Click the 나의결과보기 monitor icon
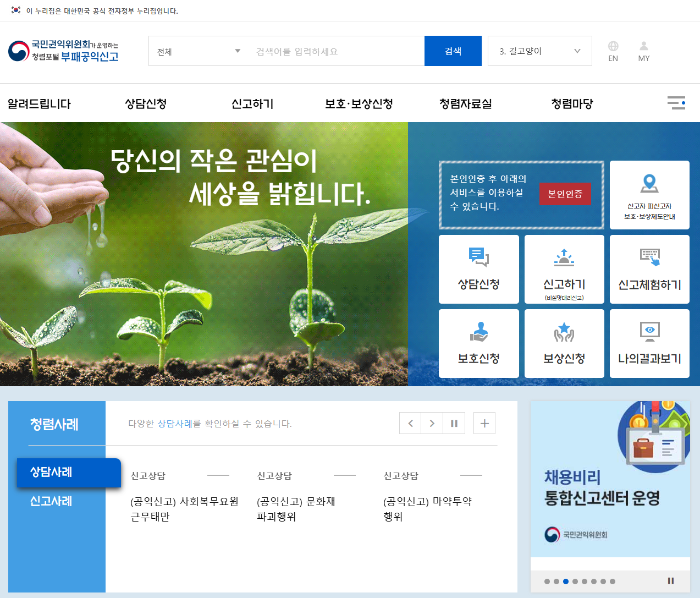700x598 pixels. pos(649,331)
